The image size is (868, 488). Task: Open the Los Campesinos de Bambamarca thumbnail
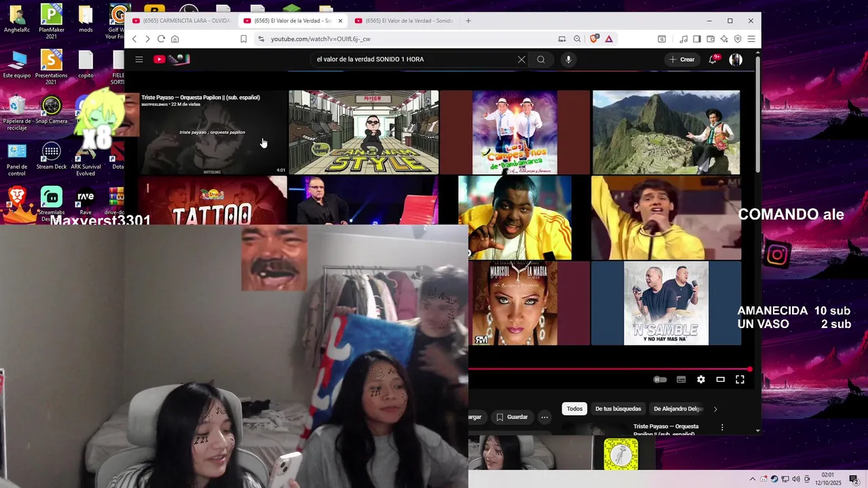click(515, 133)
